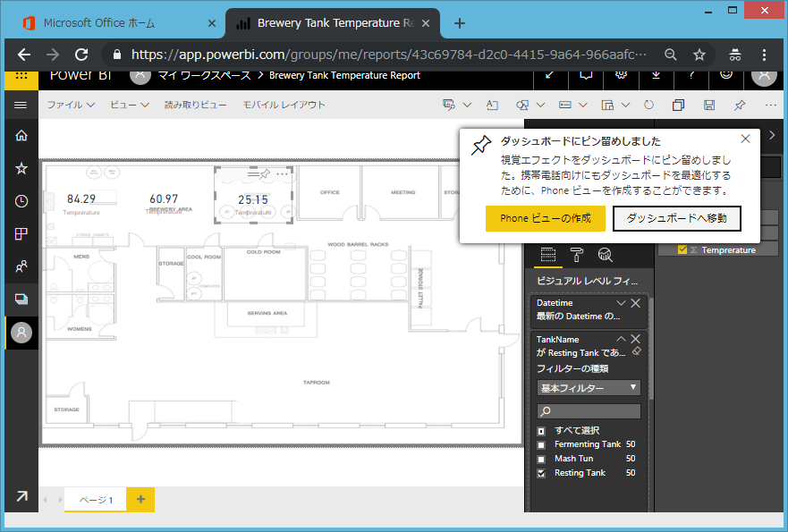Screen dimensions: 788x532
Task: Uncheck the Resting Tank filter option
Action: [541, 473]
